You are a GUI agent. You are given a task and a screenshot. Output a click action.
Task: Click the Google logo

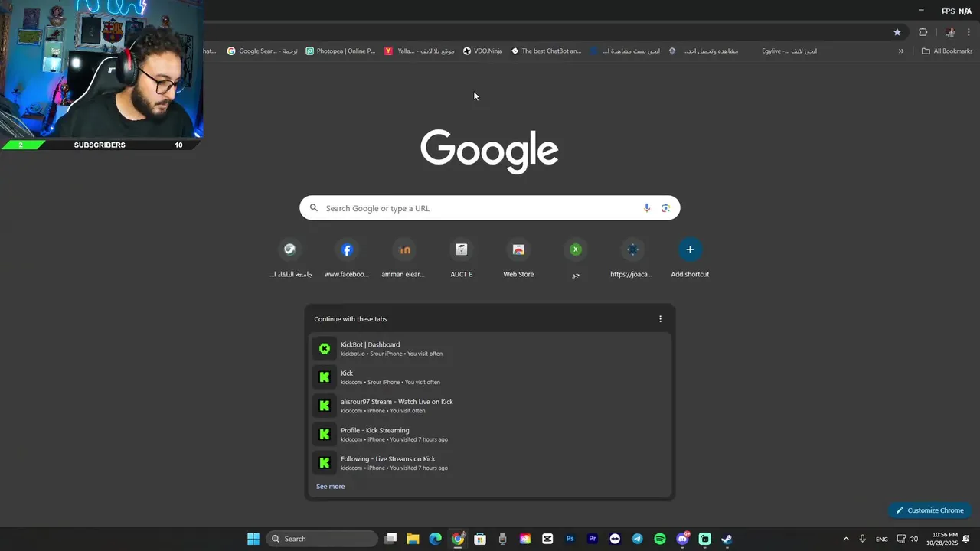(489, 151)
